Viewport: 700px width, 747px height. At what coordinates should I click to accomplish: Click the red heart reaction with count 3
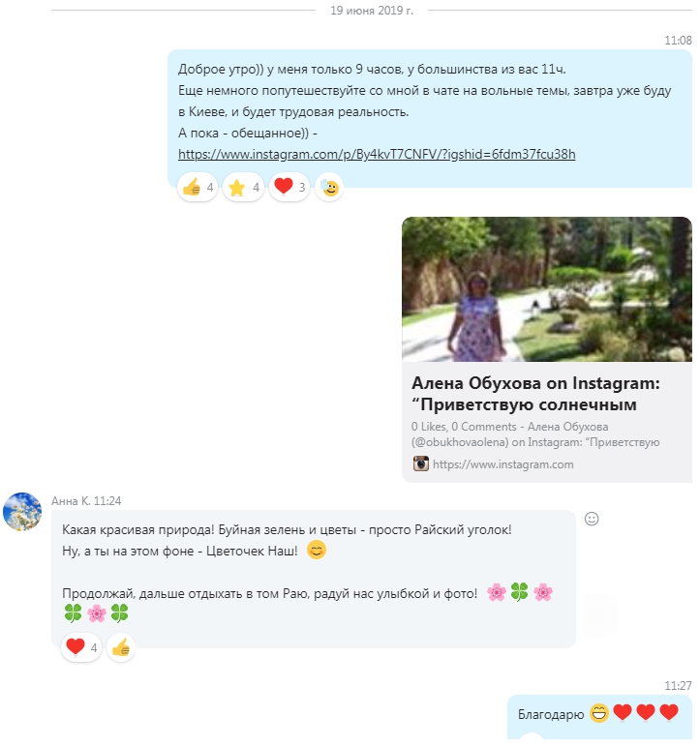click(289, 187)
